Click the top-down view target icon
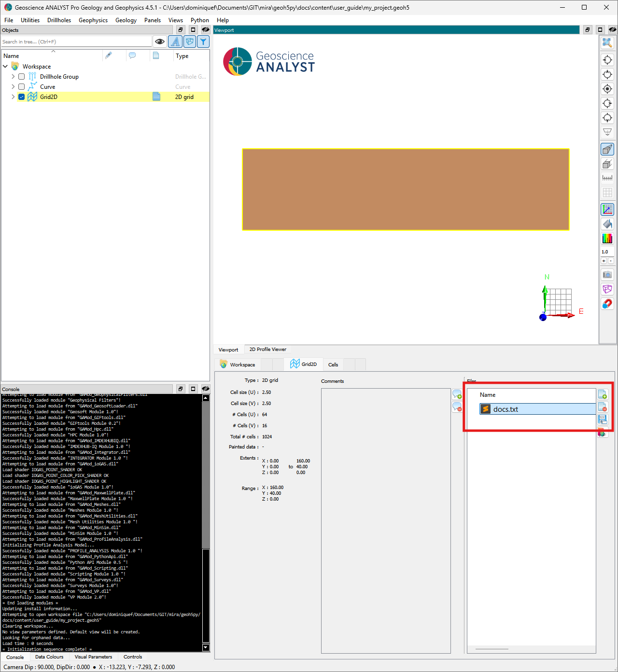The width and height of the screenshot is (618, 672). pos(607,89)
